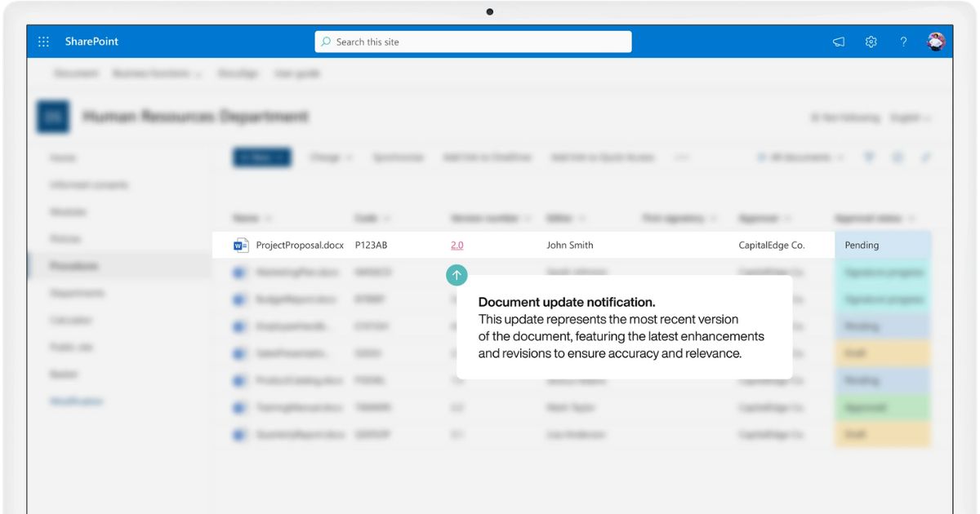980x514 pixels.
Task: Click the teal up-arrow update icon
Action: click(457, 276)
